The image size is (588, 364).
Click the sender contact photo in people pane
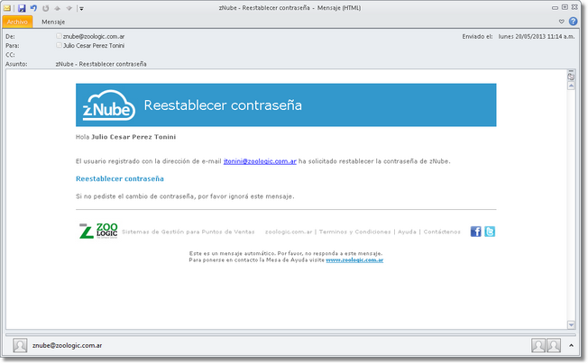point(19,345)
